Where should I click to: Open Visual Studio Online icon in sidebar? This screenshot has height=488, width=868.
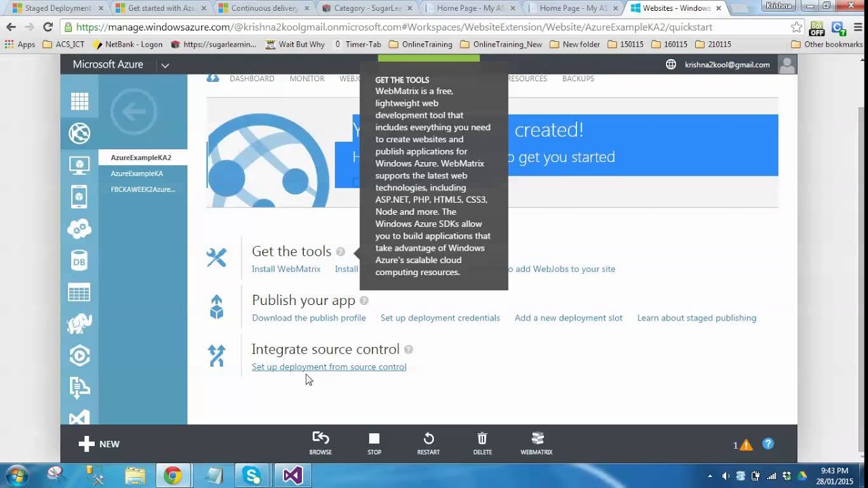point(79,417)
